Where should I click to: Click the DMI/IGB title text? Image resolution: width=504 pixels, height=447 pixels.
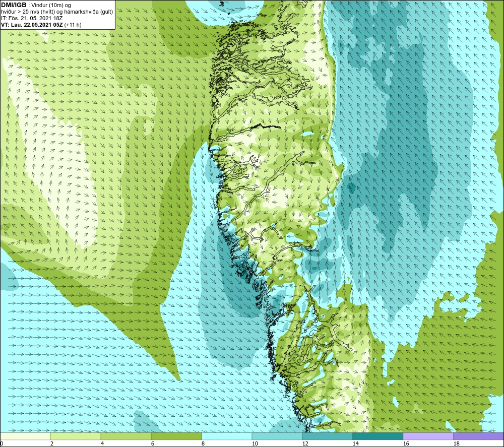(x=14, y=5)
